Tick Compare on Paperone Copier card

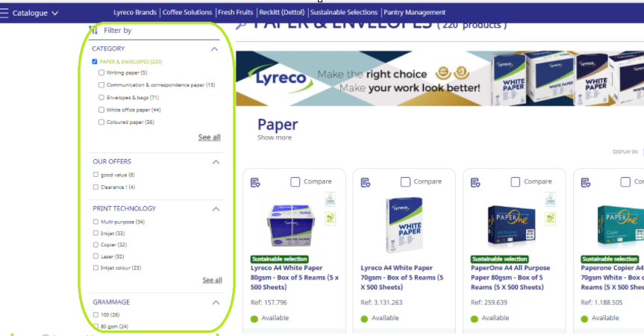tap(625, 181)
